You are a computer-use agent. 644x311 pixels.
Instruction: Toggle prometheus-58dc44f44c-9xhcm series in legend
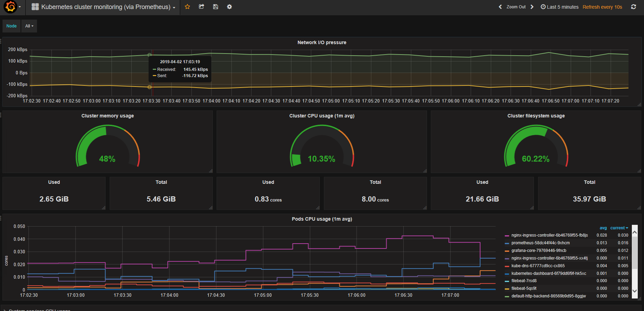coord(541,243)
